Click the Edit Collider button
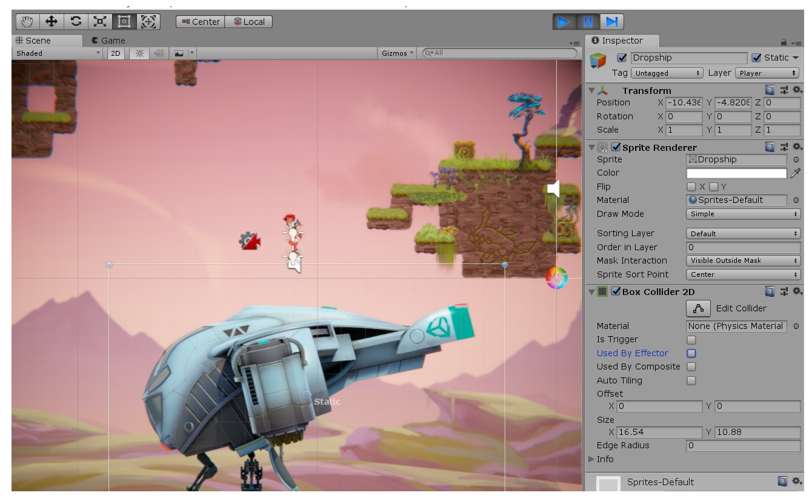 coord(698,308)
